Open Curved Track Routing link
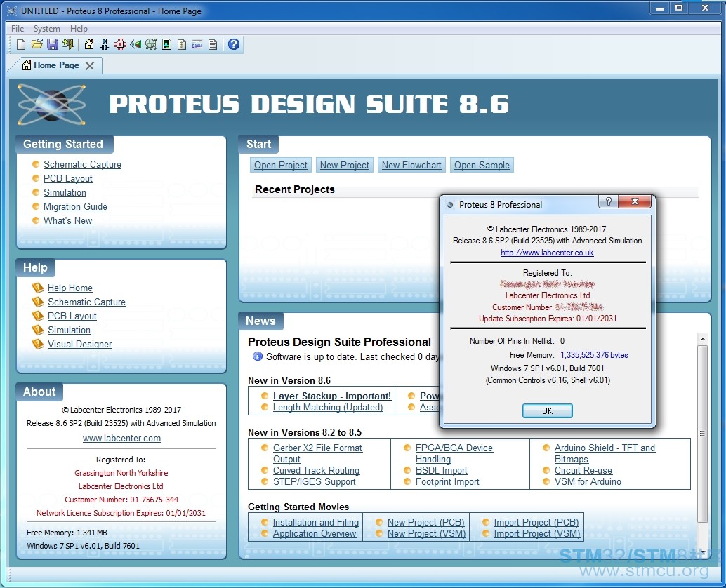 316,471
